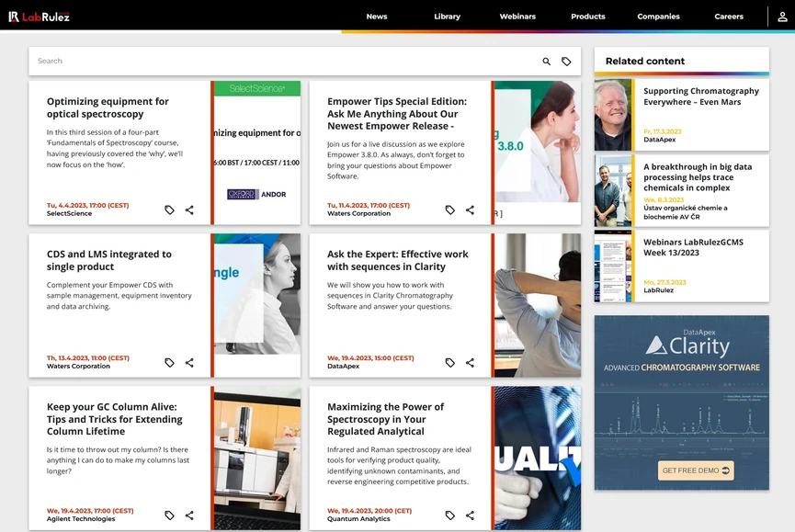Click Quantum Analytics card thumbnail image
This screenshot has height=532, width=795.
point(538,458)
